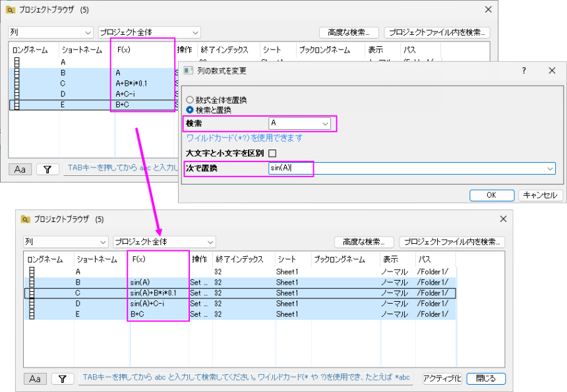Viewport: 567px width, 392px height.
Task: Click Search in Project Files in lower browser
Action: pyautogui.click(x=452, y=242)
